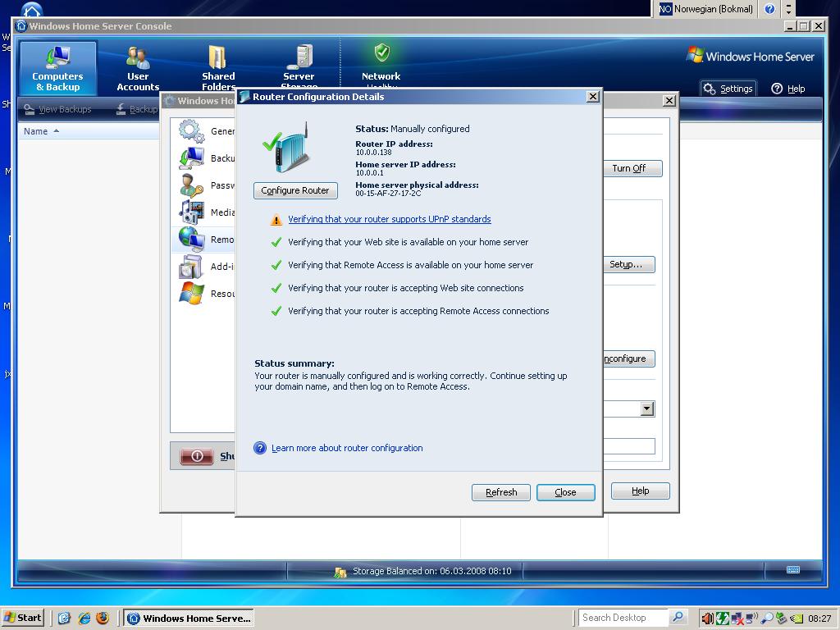Click check beside Remote Access available verification
This screenshot has height=630, width=840.
[276, 265]
